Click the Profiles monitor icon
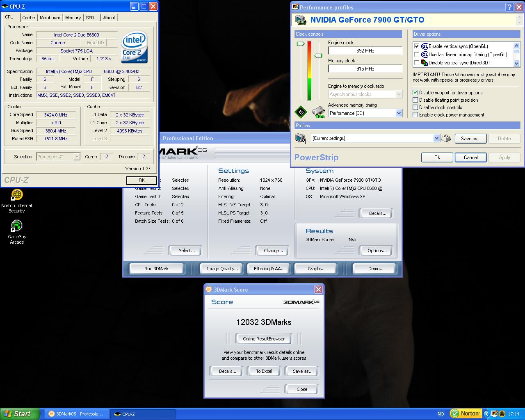The width and height of the screenshot is (525, 420). pyautogui.click(x=301, y=138)
